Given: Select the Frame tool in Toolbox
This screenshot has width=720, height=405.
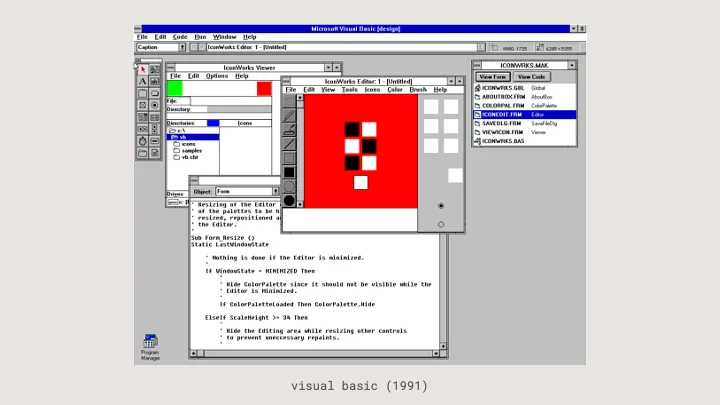Looking at the screenshot, I should coord(143,93).
